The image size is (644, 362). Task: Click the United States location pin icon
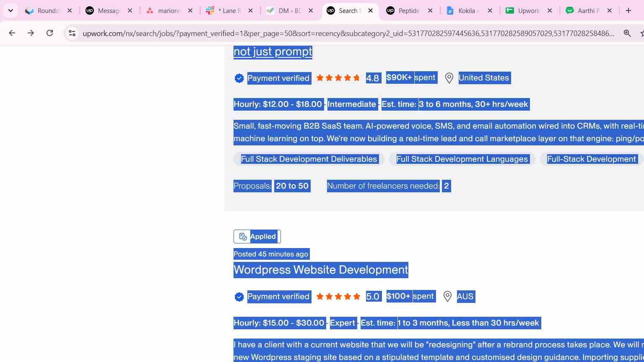[x=449, y=78]
